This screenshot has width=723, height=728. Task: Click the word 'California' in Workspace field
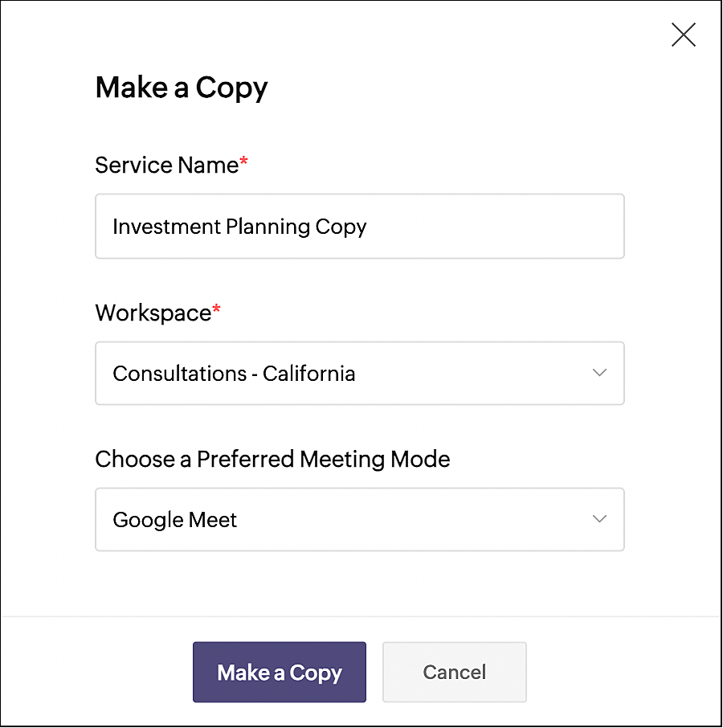click(x=308, y=374)
